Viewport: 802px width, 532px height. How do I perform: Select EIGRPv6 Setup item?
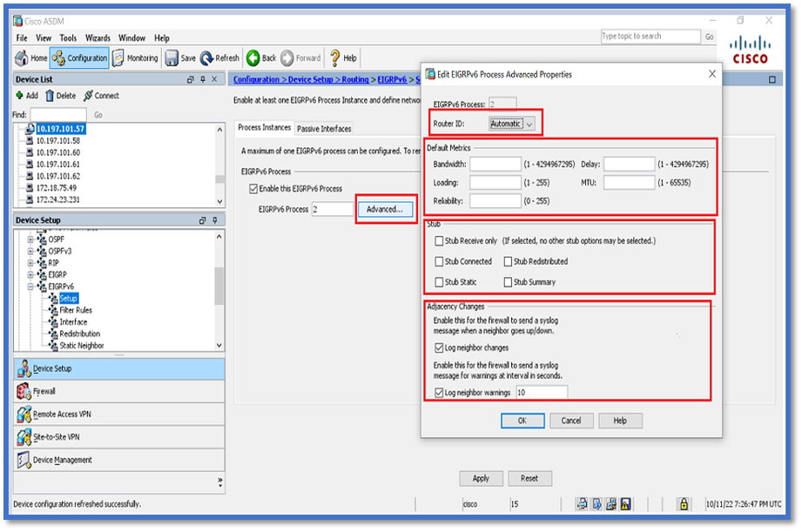(69, 299)
